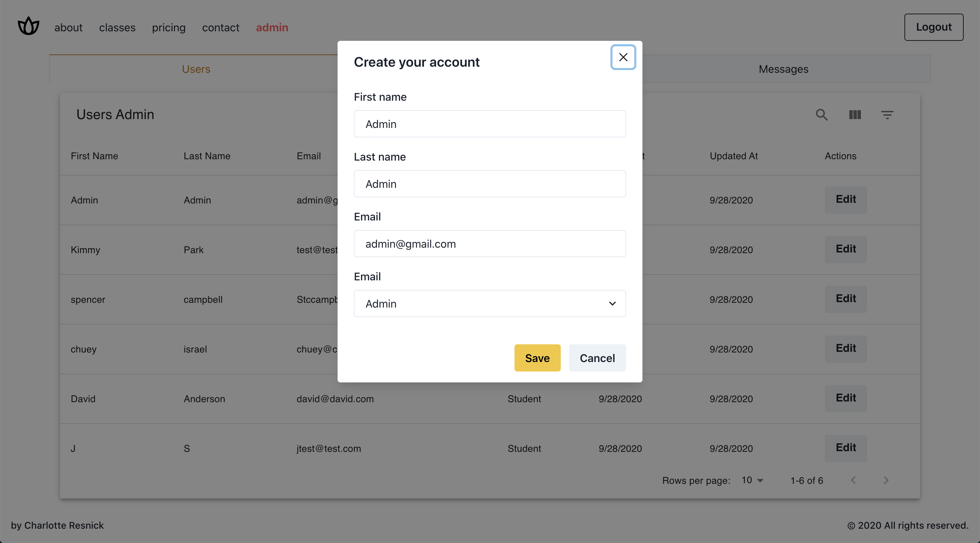The image size is (980, 543).
Task: Open the about nav link
Action: [x=68, y=27]
